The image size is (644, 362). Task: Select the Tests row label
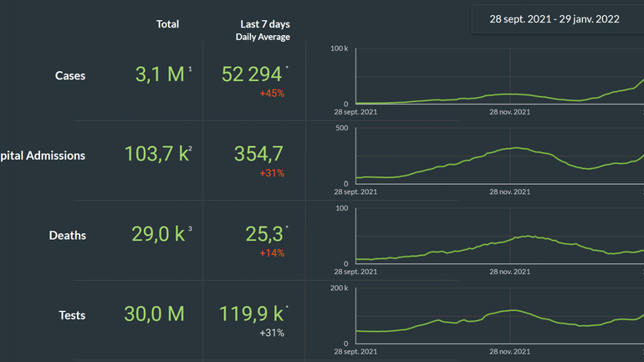(x=72, y=315)
